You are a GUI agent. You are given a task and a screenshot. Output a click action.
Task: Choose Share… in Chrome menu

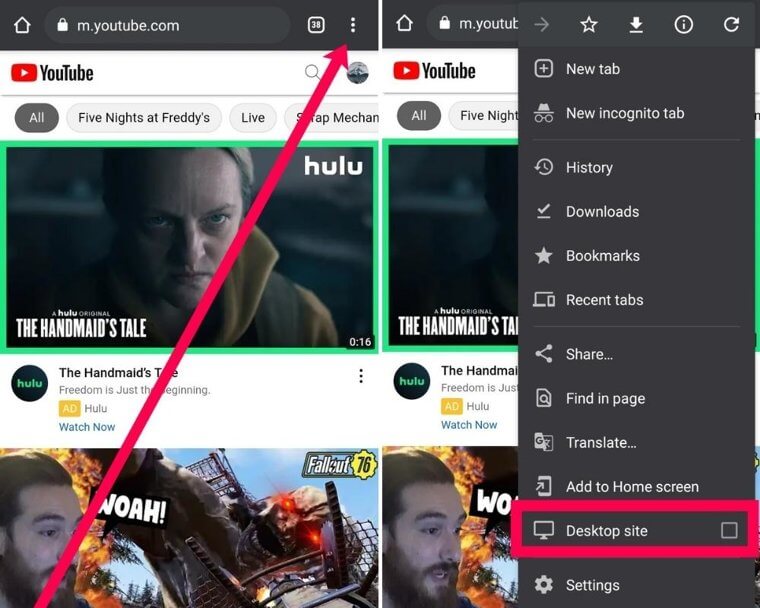(x=636, y=354)
